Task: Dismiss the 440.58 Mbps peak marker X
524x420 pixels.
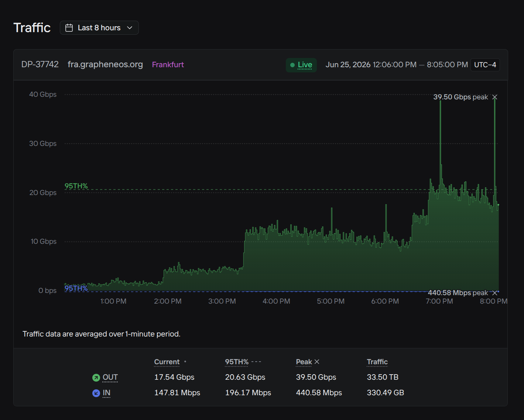Action: (495, 293)
